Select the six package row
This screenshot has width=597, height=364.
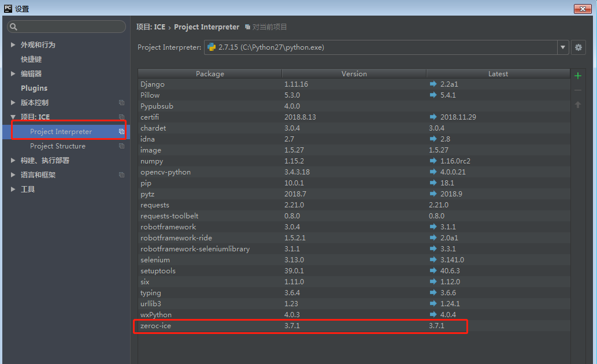(x=354, y=282)
